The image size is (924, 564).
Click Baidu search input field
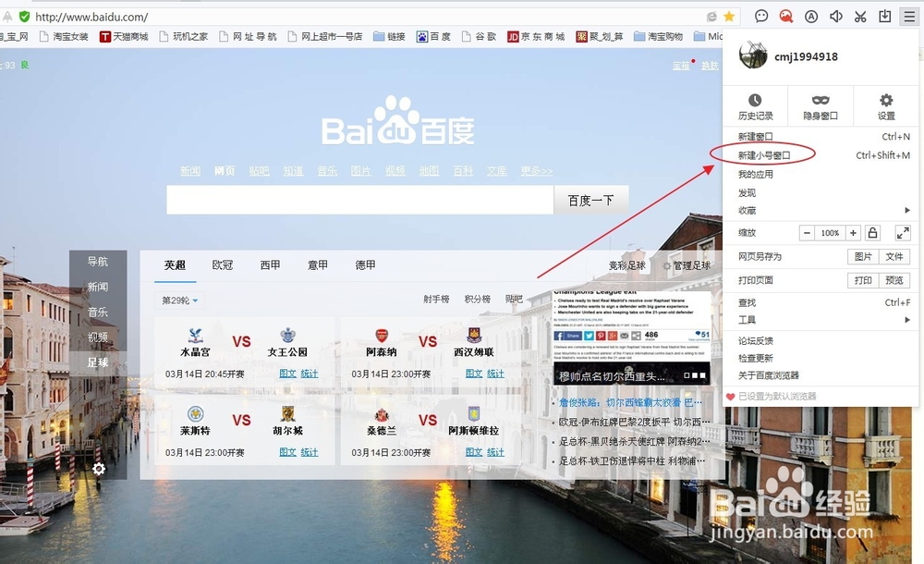pos(360,201)
